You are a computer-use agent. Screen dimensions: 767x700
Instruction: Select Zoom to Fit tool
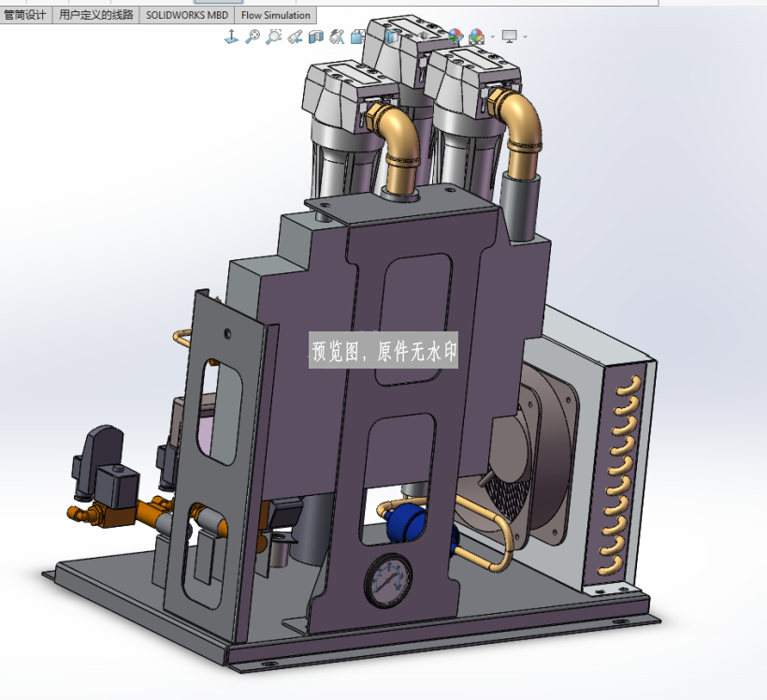pos(253,36)
